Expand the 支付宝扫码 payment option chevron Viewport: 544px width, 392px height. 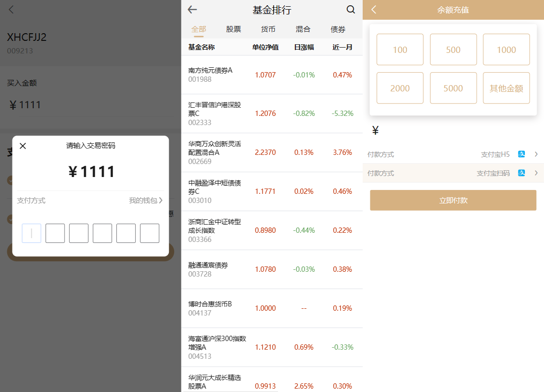point(536,173)
